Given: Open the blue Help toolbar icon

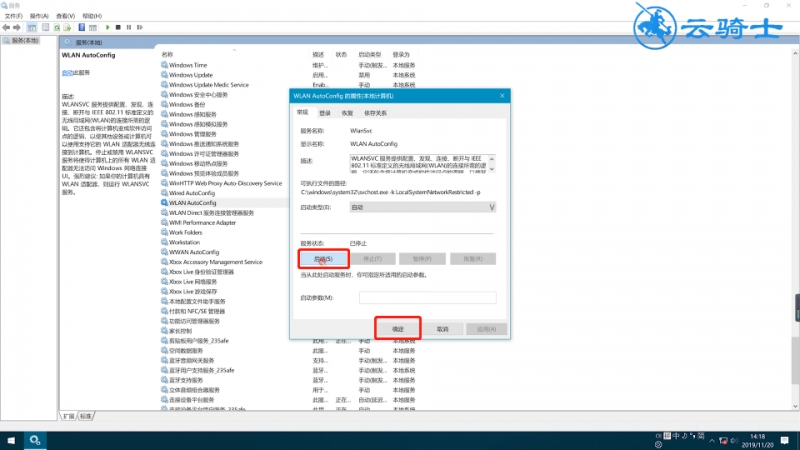Looking at the screenshot, I should pos(82,27).
